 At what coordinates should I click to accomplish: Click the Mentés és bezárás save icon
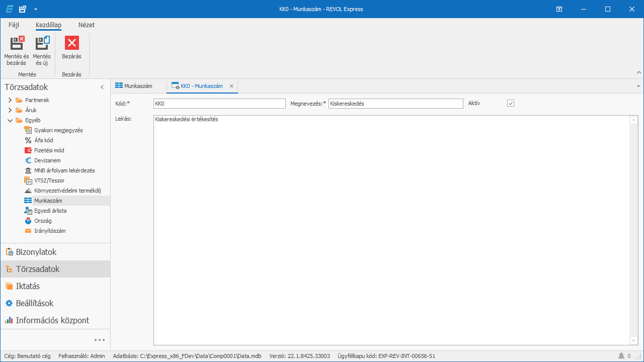tap(17, 44)
